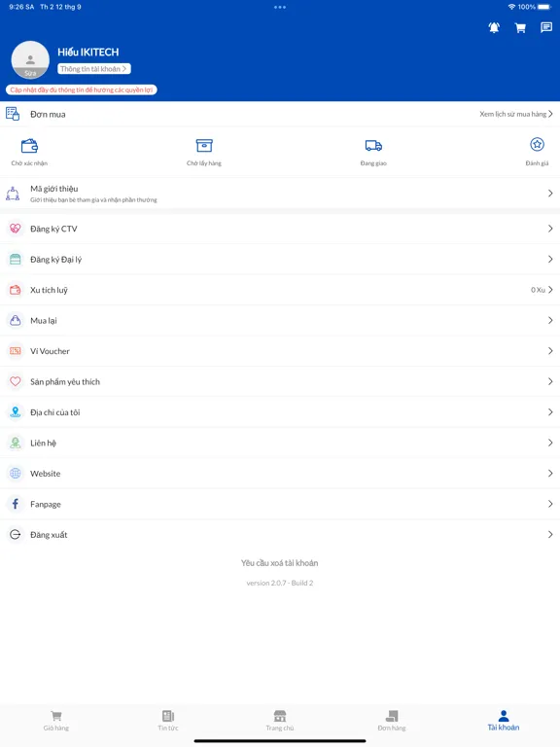Open the chat messages icon
Image resolution: width=560 pixels, height=747 pixels.
546,27
